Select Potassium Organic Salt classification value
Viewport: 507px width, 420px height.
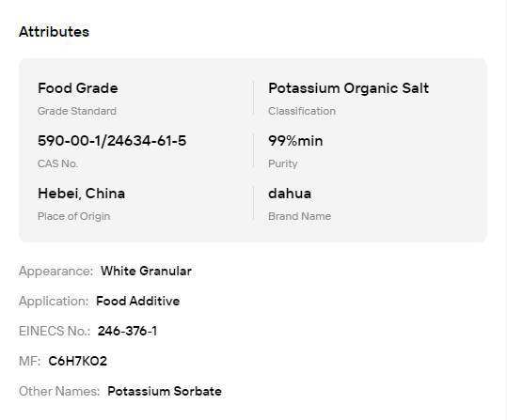(349, 88)
